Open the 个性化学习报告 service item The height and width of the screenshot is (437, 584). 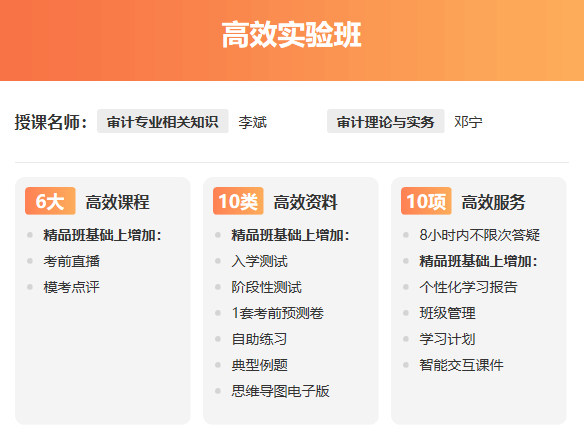(x=469, y=287)
